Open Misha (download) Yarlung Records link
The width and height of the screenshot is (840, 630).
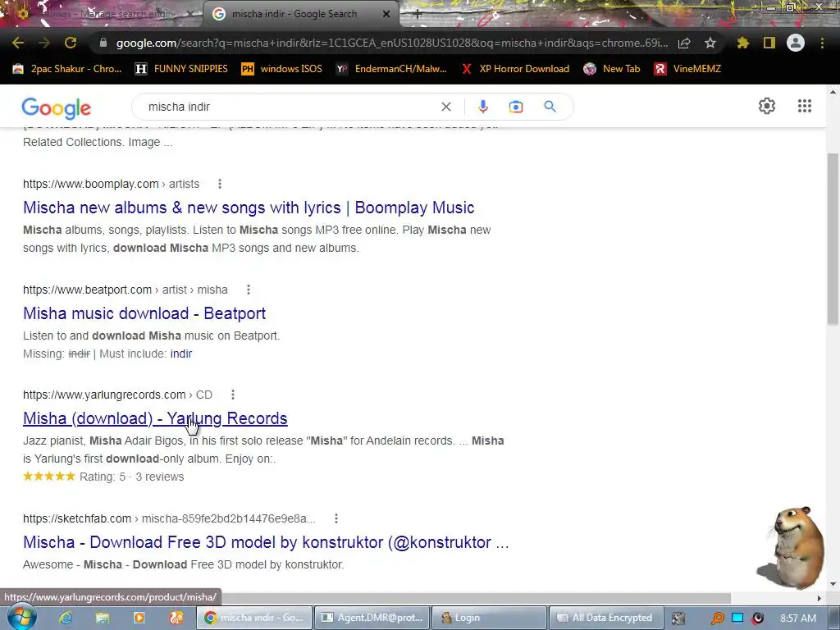point(155,418)
